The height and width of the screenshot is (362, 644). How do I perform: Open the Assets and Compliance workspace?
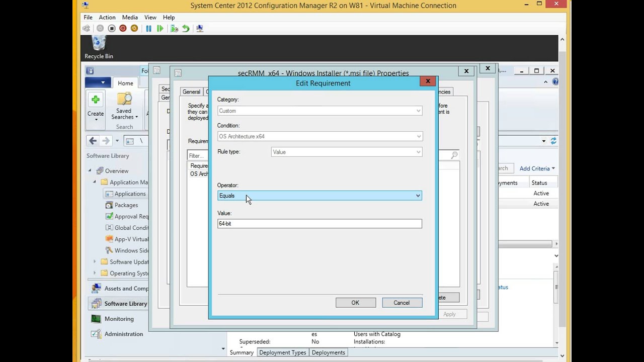coord(119,289)
